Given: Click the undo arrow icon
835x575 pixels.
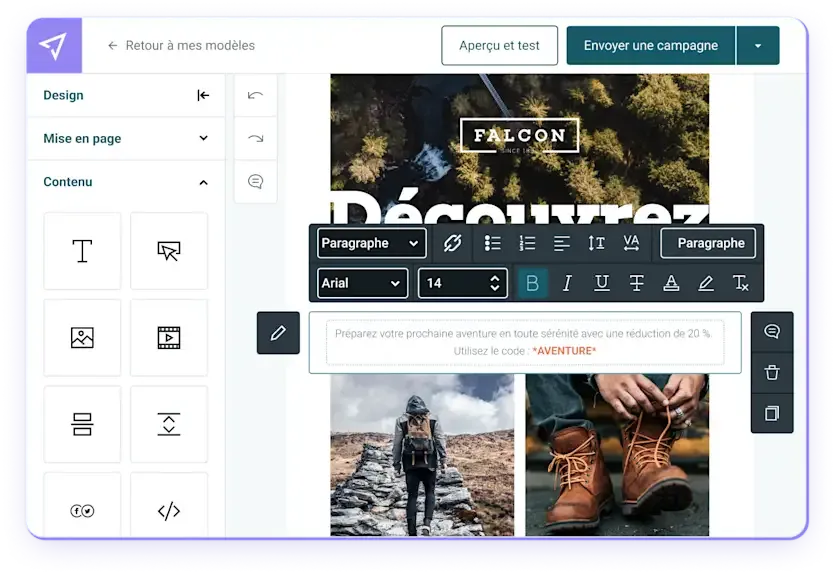Looking at the screenshot, I should pyautogui.click(x=255, y=96).
